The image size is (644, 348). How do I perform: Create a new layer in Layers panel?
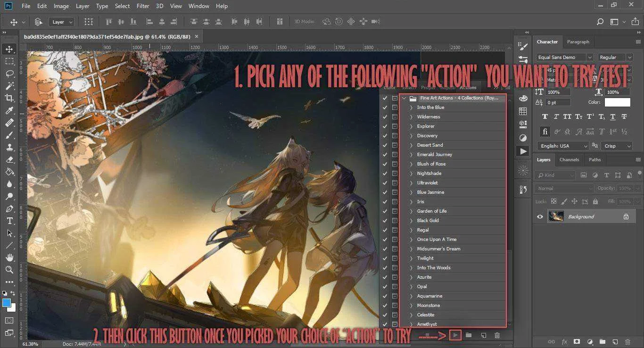[x=615, y=341]
